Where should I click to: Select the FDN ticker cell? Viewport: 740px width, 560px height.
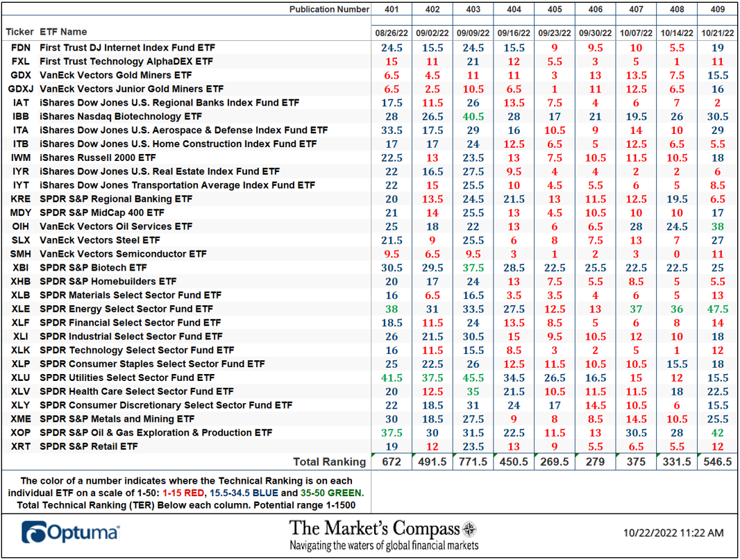(x=20, y=48)
